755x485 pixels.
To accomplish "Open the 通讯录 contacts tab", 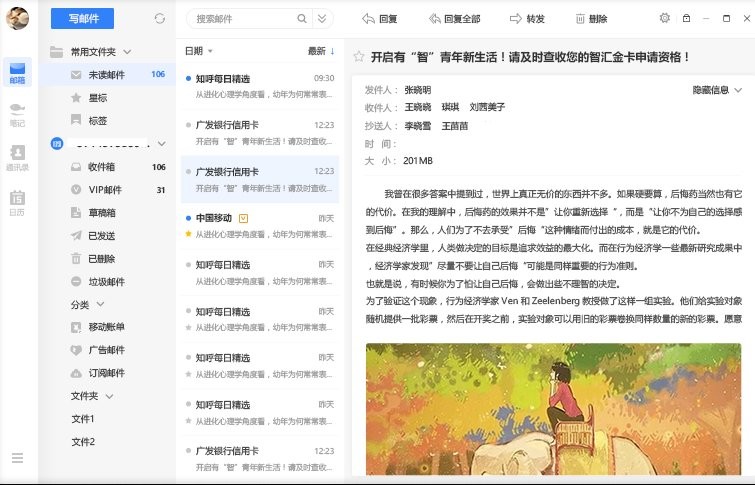I will pyautogui.click(x=17, y=158).
